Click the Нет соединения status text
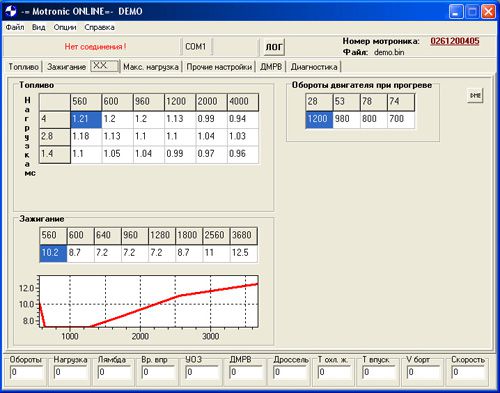The width and height of the screenshot is (500, 393). (95, 47)
